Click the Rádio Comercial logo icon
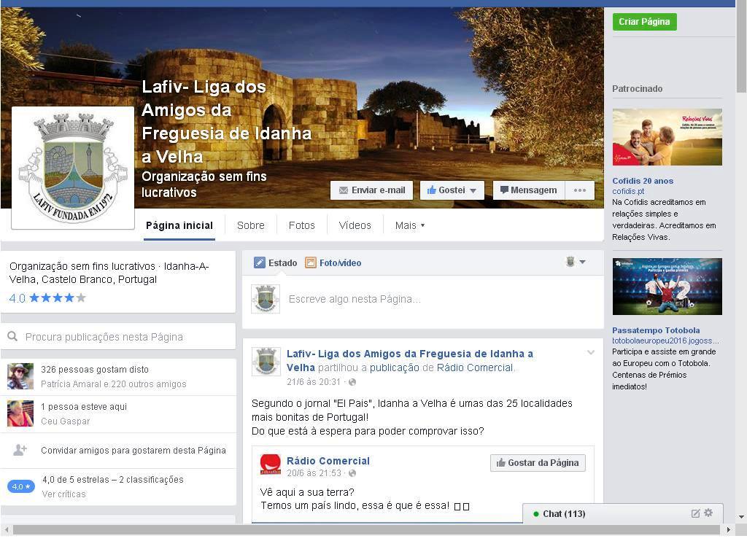747x560 pixels. click(271, 464)
